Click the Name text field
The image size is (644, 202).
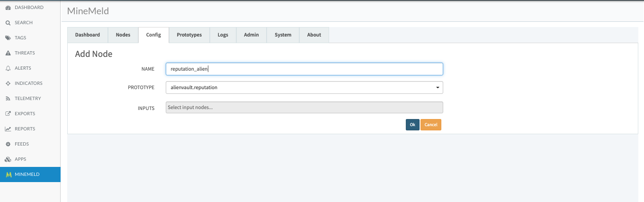tap(304, 69)
